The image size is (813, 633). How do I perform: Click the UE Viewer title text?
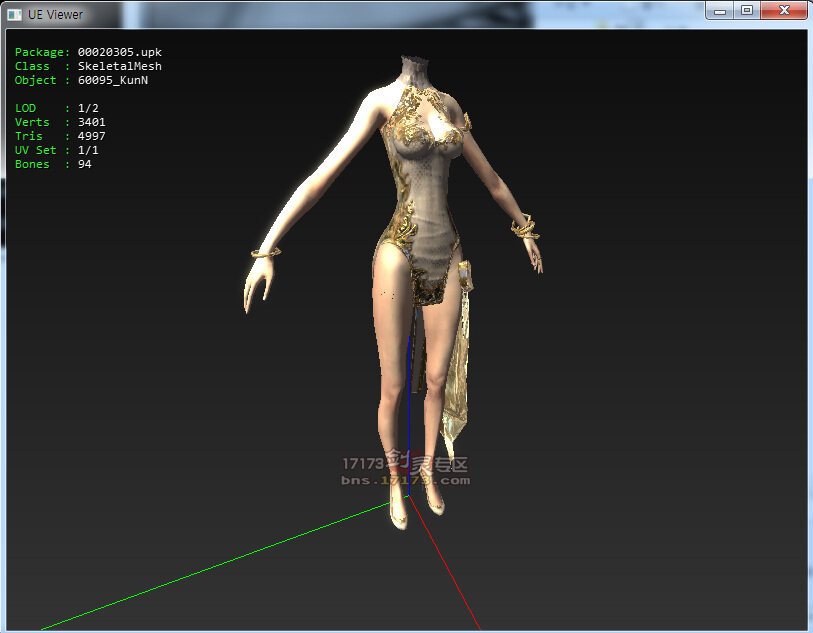tap(55, 15)
